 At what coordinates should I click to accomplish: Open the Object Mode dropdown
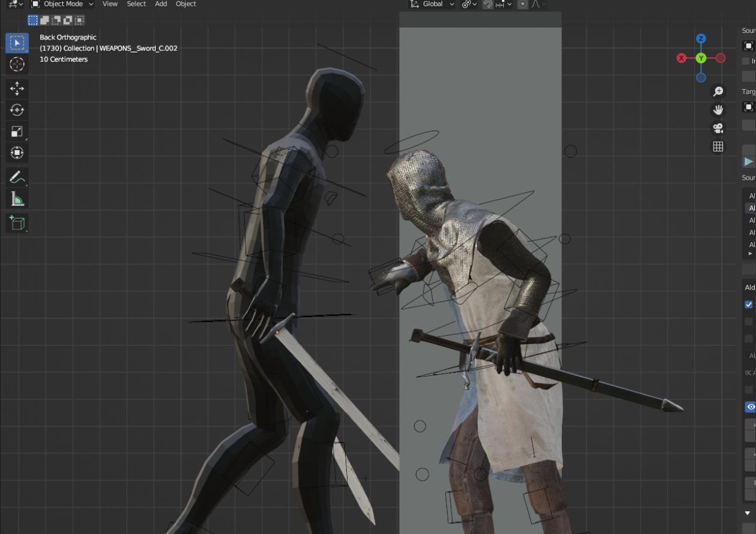point(62,4)
